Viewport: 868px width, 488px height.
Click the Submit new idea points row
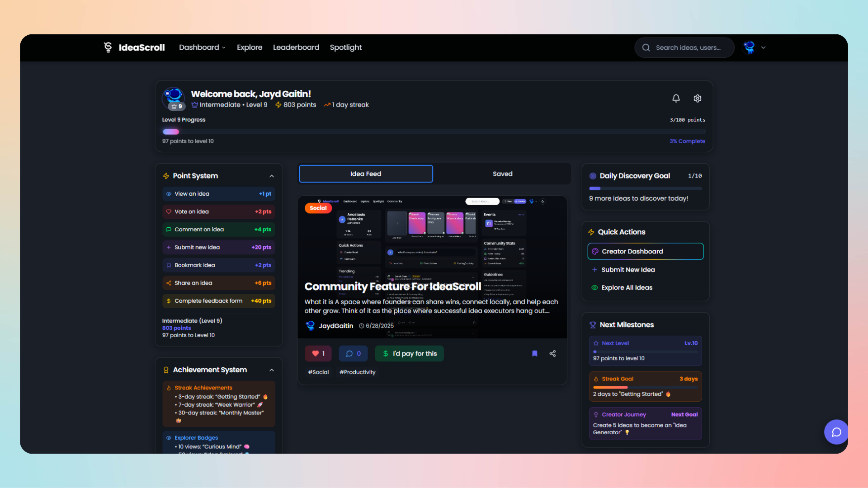219,247
